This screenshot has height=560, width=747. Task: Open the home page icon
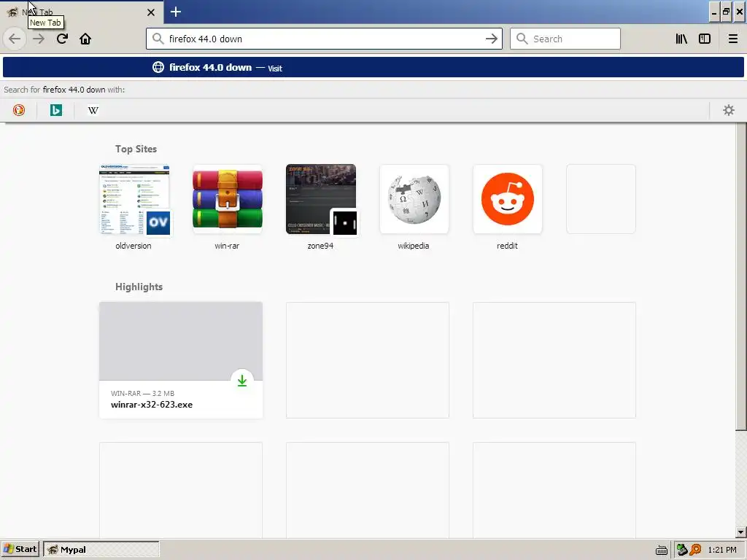(85, 39)
